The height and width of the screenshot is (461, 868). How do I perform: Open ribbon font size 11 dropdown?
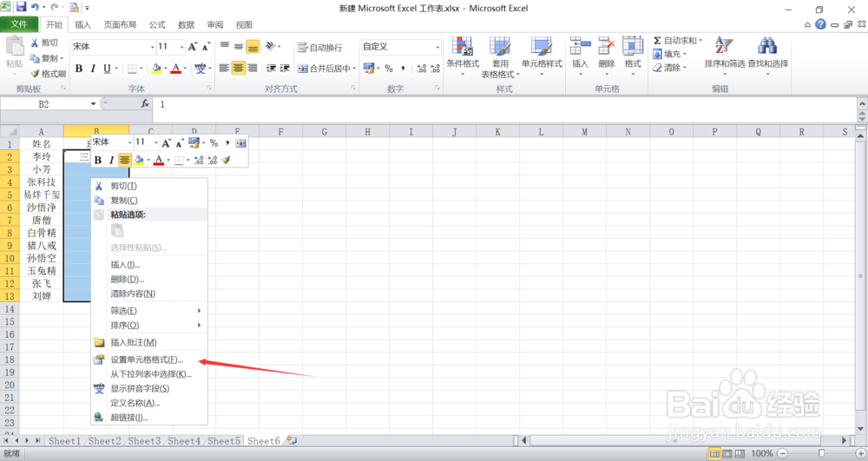[x=181, y=47]
